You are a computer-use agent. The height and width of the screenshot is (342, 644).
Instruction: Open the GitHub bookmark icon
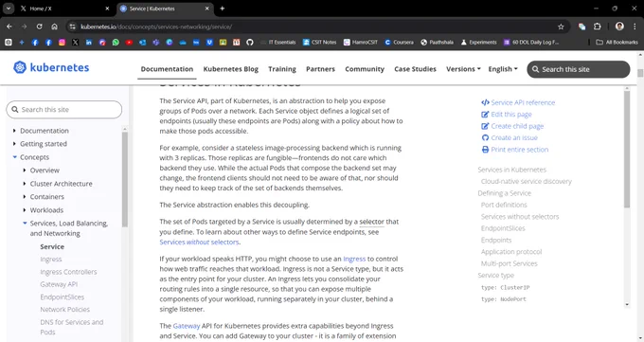250,43
